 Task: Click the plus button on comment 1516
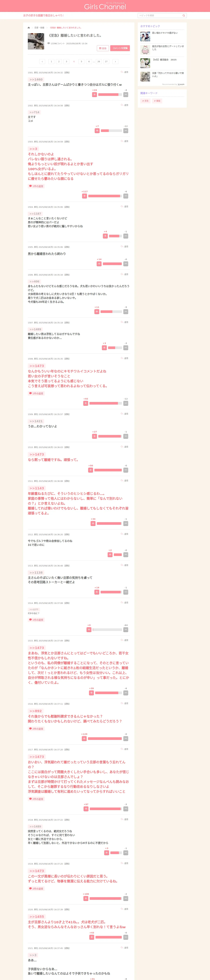[84, 738]
